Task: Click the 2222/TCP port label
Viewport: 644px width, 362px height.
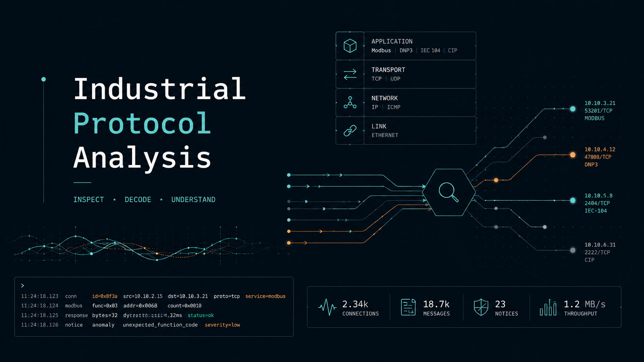Action: pyautogui.click(x=597, y=252)
